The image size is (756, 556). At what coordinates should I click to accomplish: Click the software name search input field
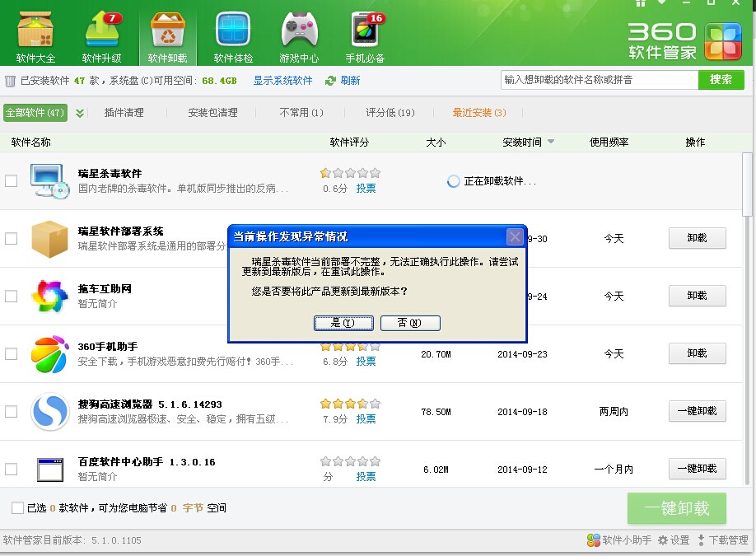point(600,80)
